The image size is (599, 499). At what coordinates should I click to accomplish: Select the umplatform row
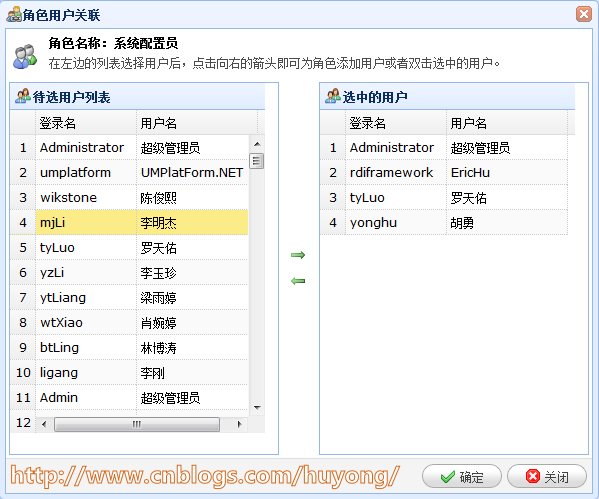[x=130, y=172]
